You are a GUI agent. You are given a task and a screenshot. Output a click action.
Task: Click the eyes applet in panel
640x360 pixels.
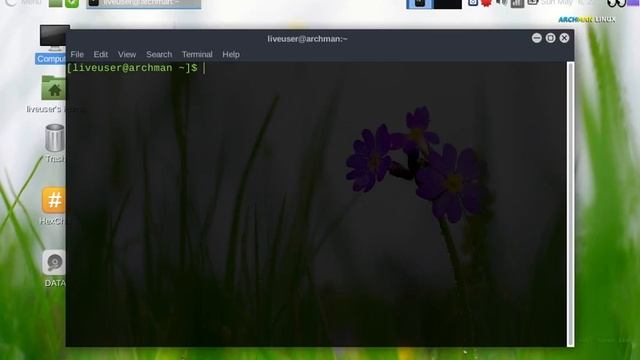click(x=616, y=4)
